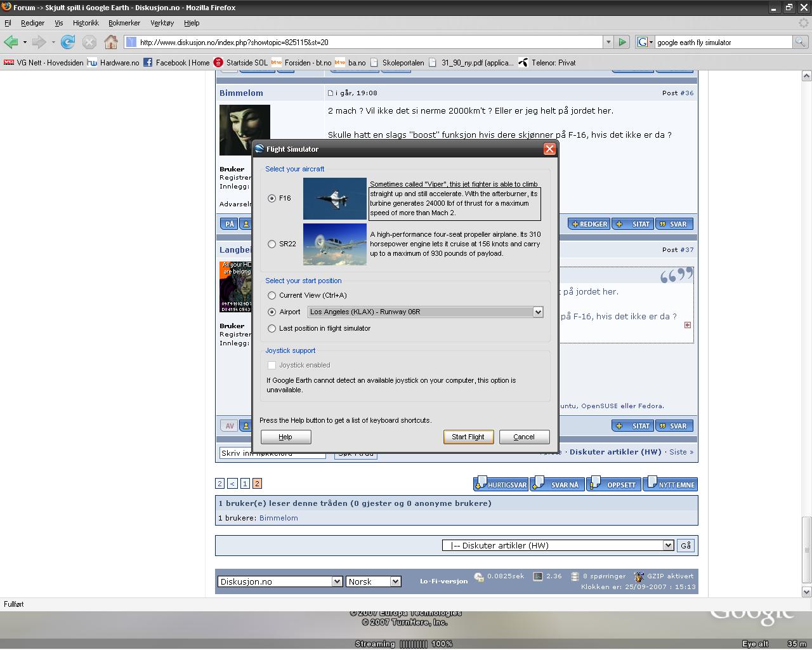The height and width of the screenshot is (650, 812).
Task: Reload the page with the refresh icon
Action: click(x=68, y=42)
